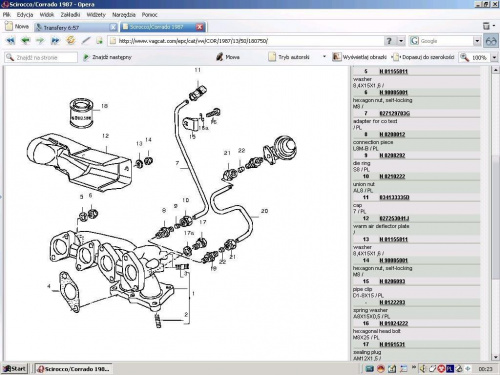Click the fast forward navigation icon

pyautogui.click(x=55, y=41)
